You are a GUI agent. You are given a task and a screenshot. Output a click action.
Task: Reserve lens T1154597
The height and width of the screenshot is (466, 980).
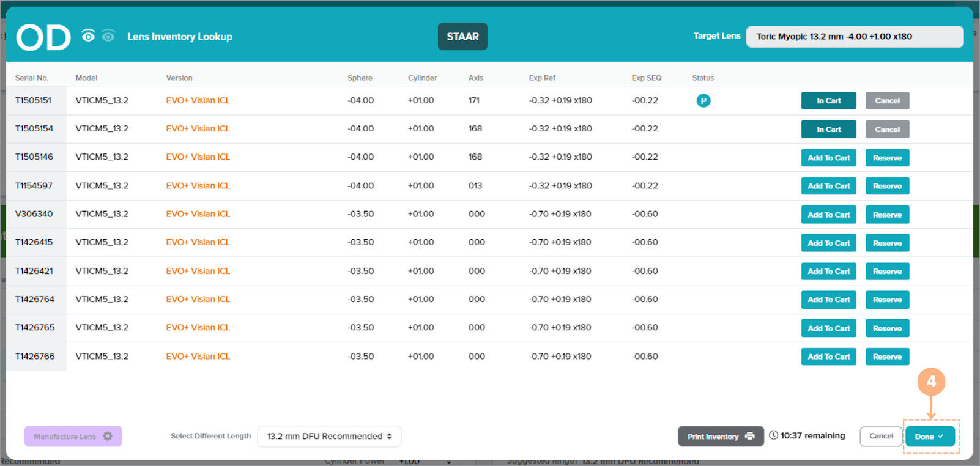pos(887,186)
